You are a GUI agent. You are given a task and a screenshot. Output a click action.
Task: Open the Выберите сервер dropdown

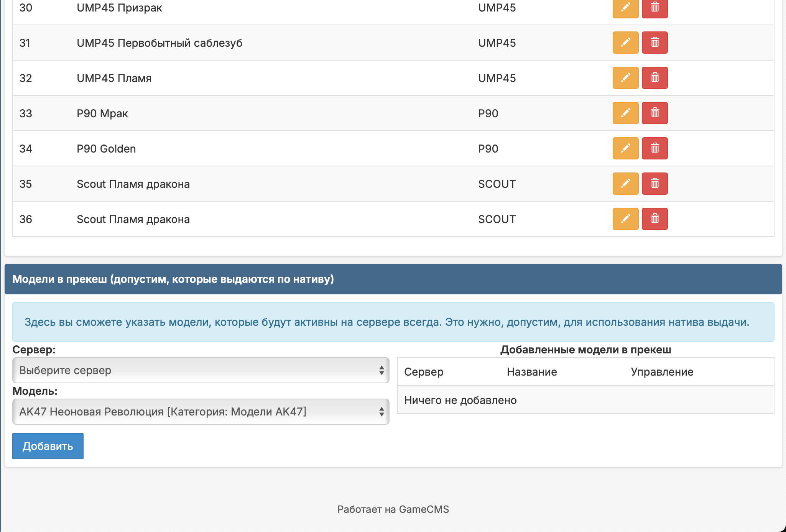(201, 370)
